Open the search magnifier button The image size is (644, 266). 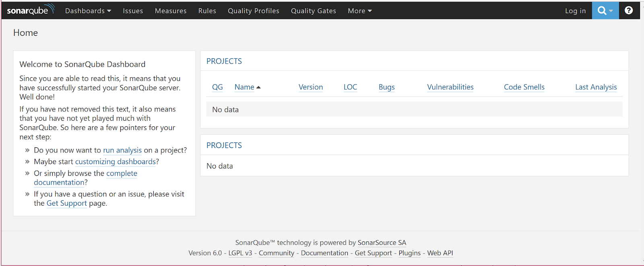[605, 10]
